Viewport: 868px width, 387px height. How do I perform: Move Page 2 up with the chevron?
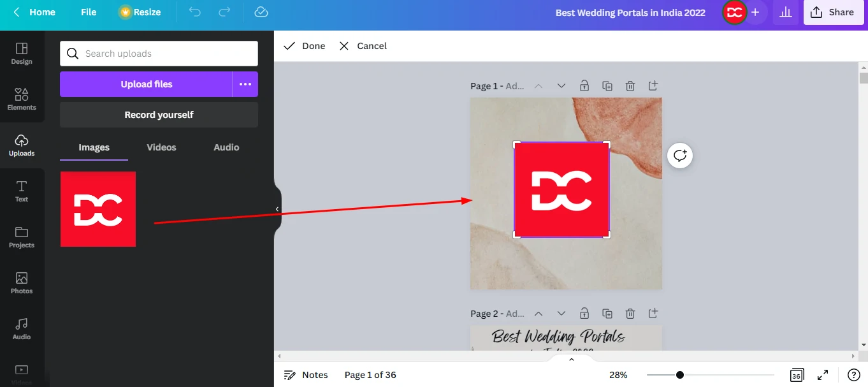coord(539,314)
